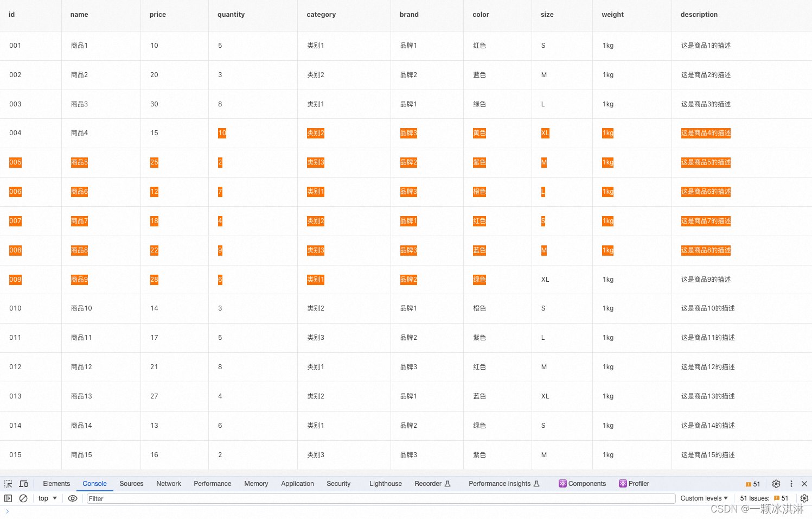Switch to the Security tab

[x=338, y=484]
